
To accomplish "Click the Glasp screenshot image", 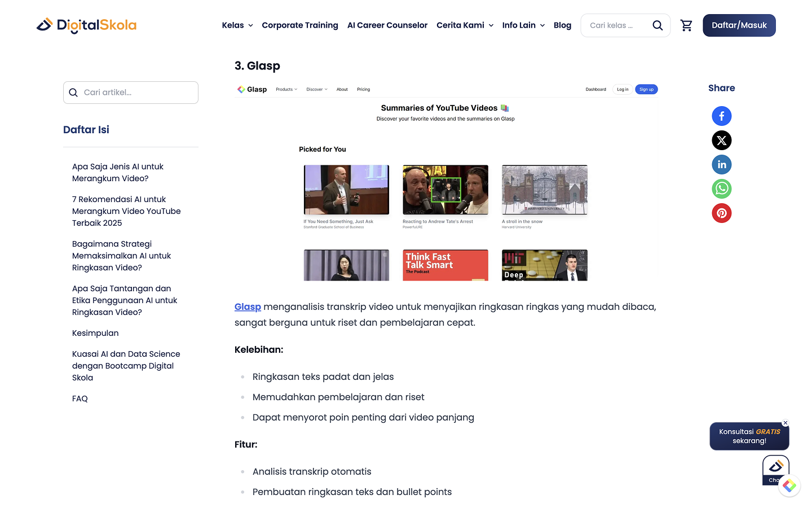I will [x=447, y=181].
